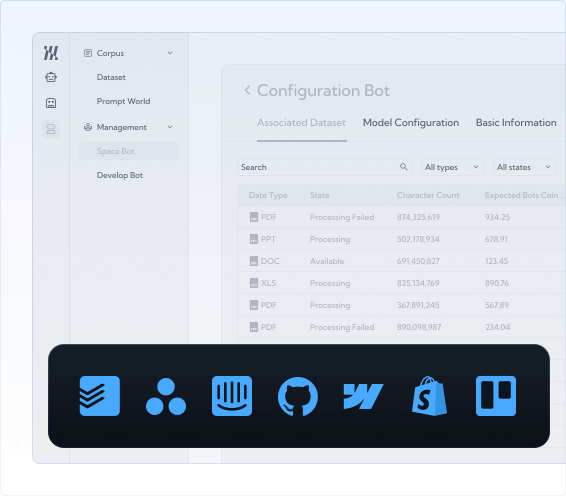Collapse the Management section chevron

[170, 127]
